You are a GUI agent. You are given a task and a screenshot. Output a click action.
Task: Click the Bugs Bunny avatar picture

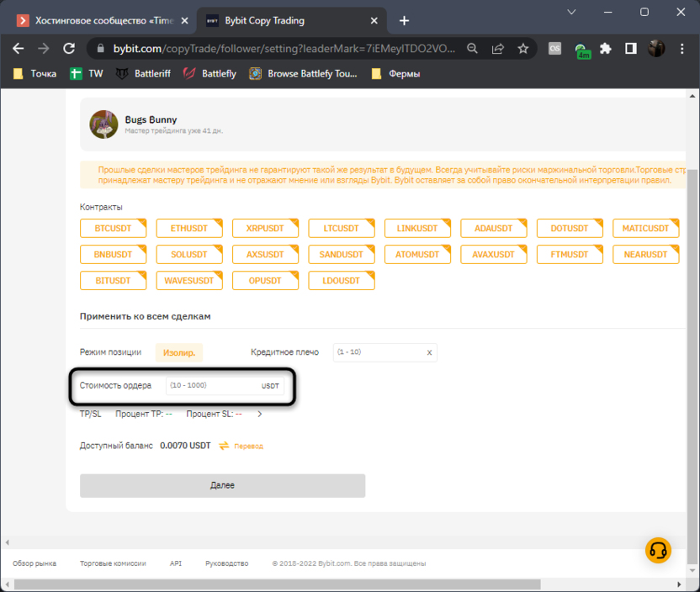(x=103, y=124)
